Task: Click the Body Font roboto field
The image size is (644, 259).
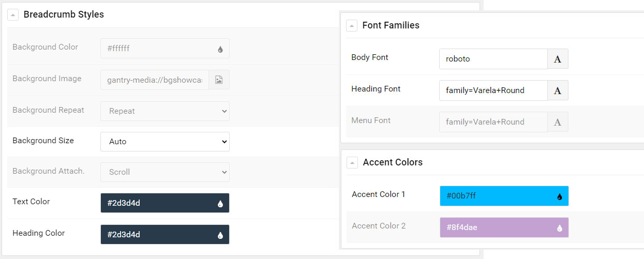Action: 493,59
